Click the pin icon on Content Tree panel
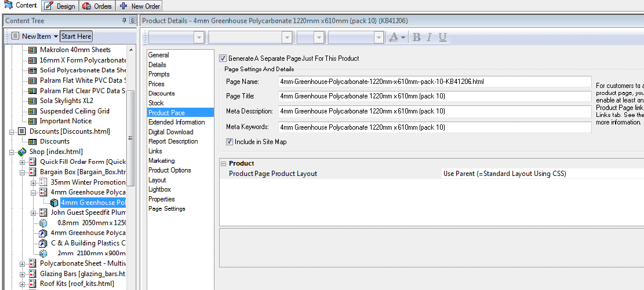Image resolution: width=644 pixels, height=290 pixels. click(x=124, y=21)
